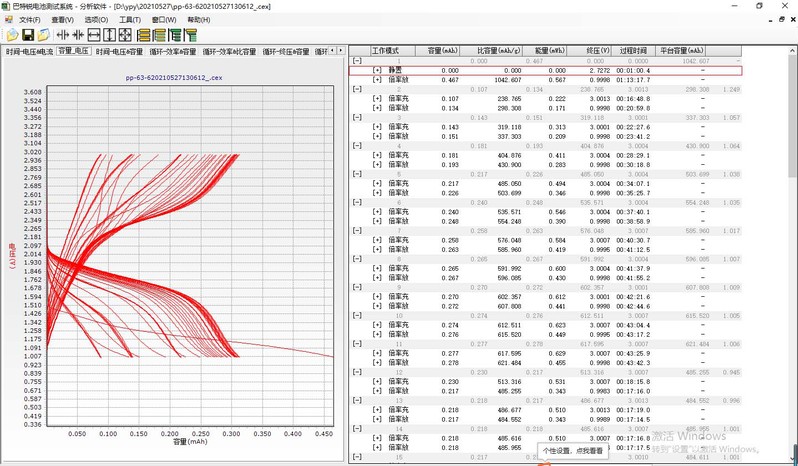
Task: Click the fit-to-width icon in toolbar
Action: tap(94, 35)
